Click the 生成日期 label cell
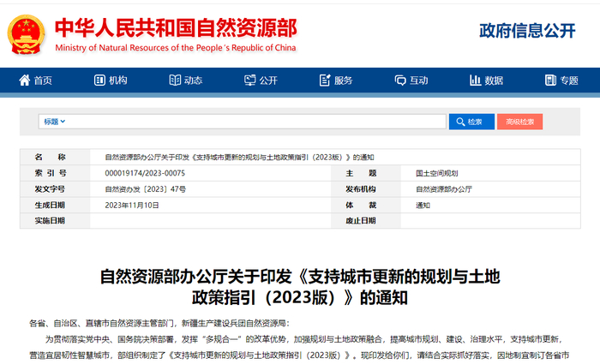600x364 pixels. click(55, 206)
